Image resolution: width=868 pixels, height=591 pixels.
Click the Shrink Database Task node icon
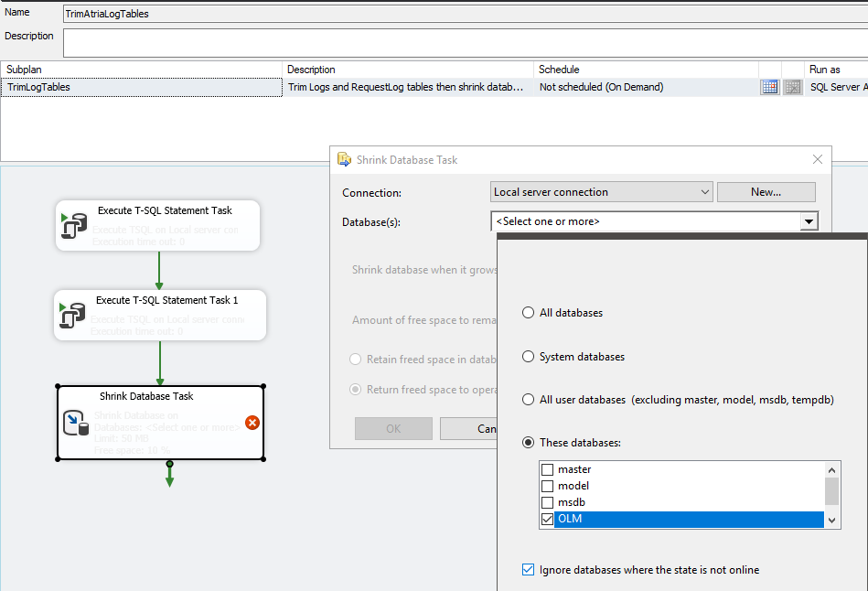tap(75, 423)
